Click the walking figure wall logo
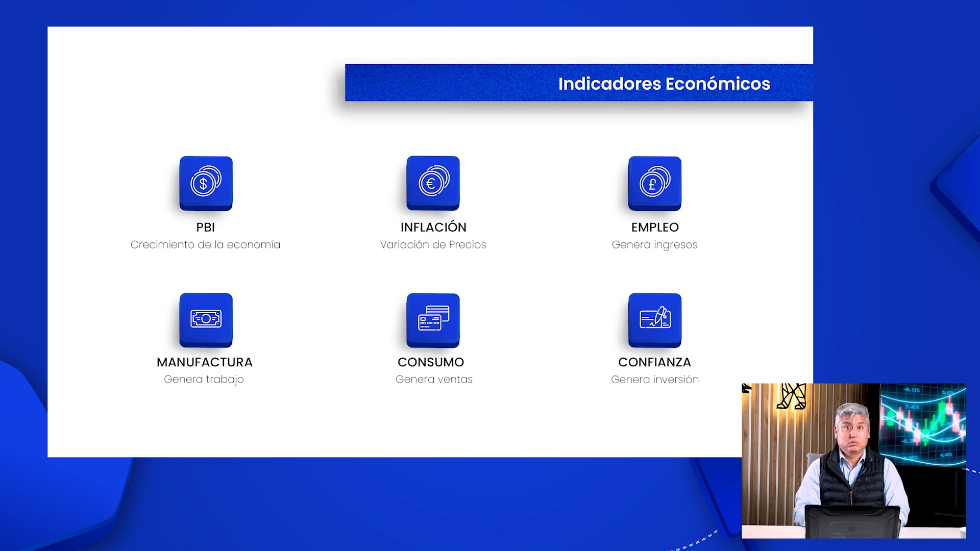The width and height of the screenshot is (980, 551). coord(792,396)
